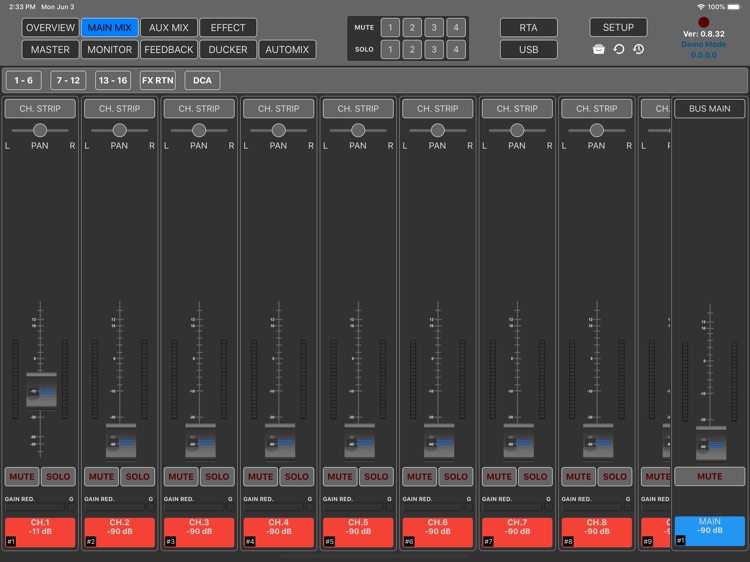
Task: Tap the battery icon in status bar
Action: (x=739, y=6)
